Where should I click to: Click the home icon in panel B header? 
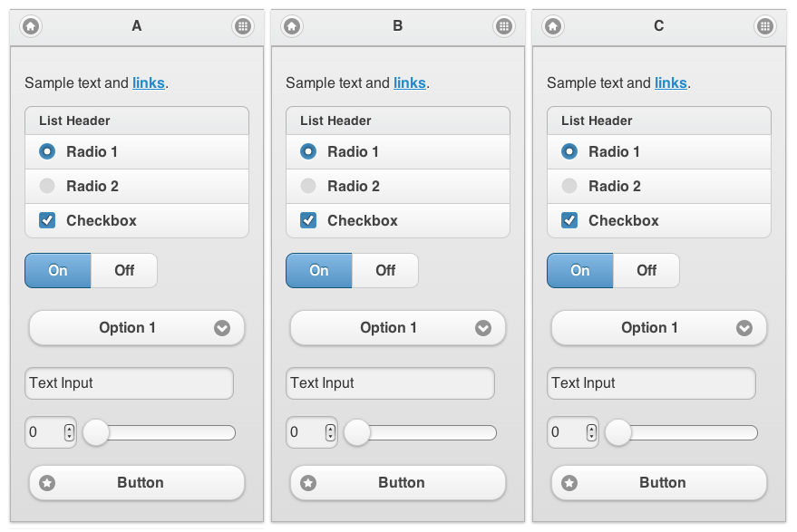tap(292, 26)
